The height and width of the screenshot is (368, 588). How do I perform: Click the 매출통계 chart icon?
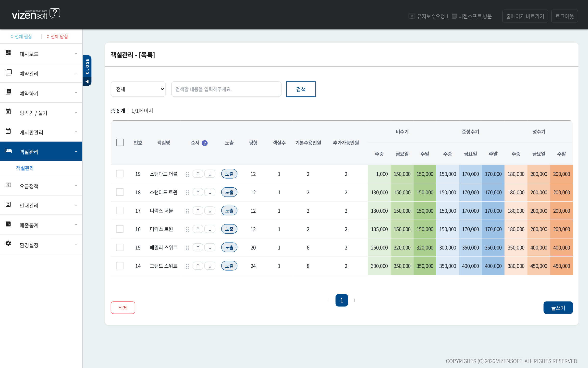[8, 224]
